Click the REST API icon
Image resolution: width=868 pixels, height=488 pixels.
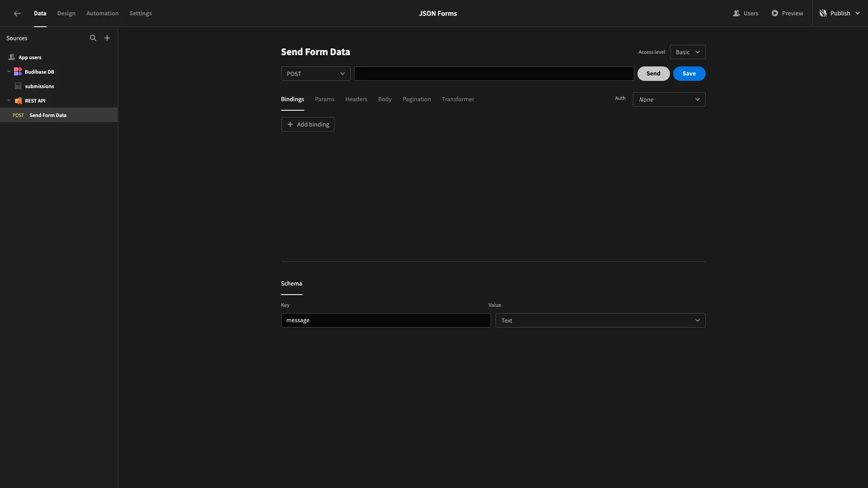[x=19, y=101]
